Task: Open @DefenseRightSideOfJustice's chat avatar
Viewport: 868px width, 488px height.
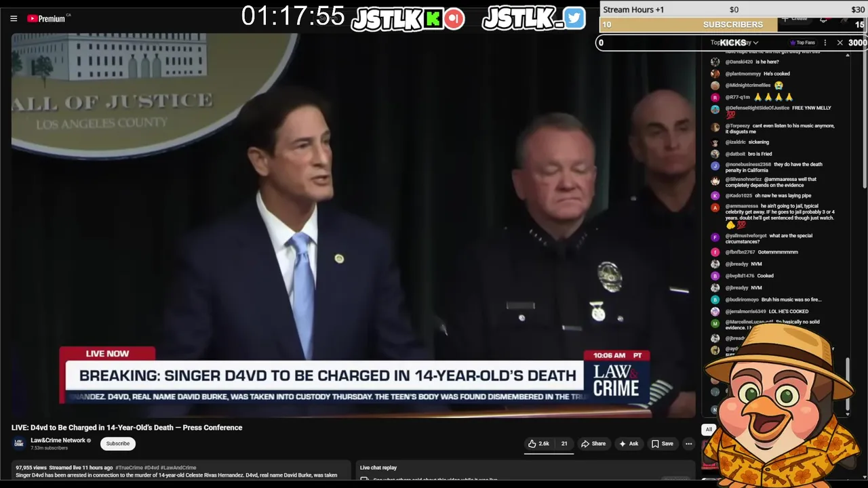Action: tap(715, 109)
